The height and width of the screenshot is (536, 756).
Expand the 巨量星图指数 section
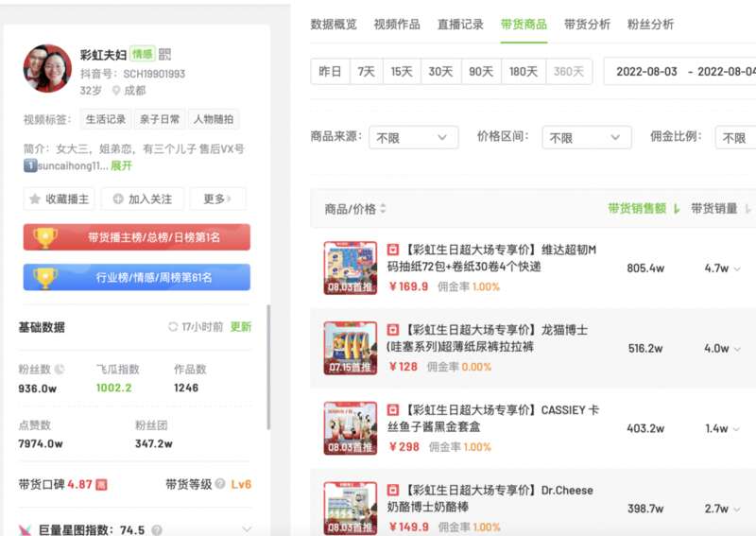pyautogui.click(x=247, y=529)
